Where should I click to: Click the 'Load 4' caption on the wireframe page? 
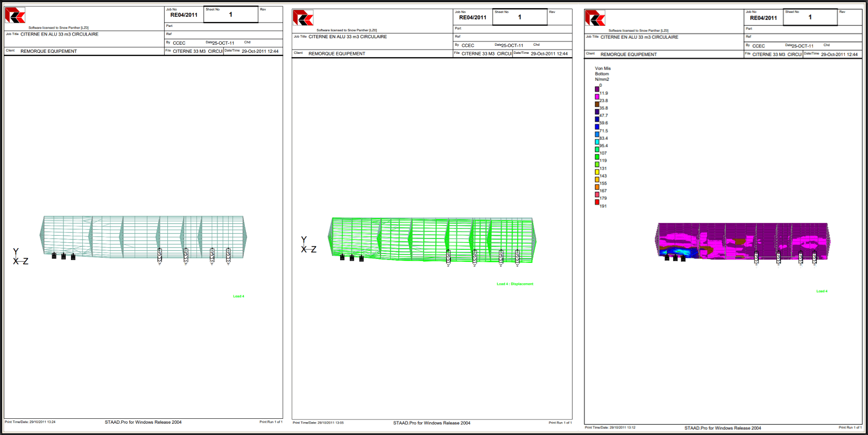[238, 296]
